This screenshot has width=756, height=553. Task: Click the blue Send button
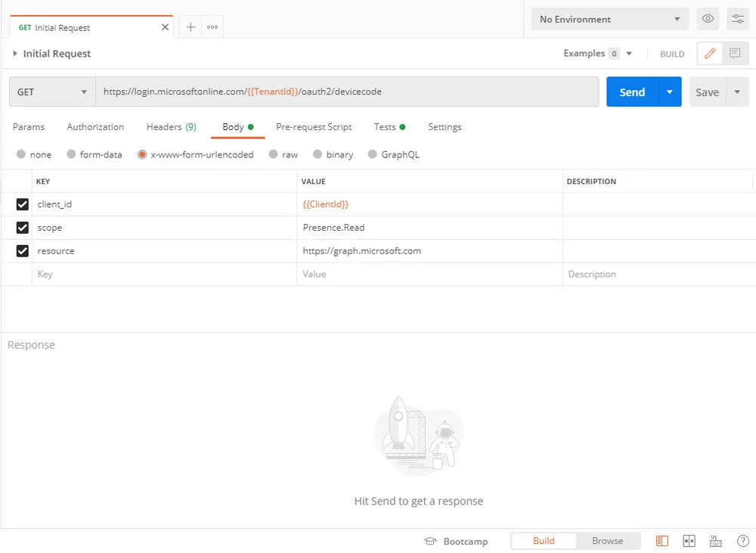[632, 92]
